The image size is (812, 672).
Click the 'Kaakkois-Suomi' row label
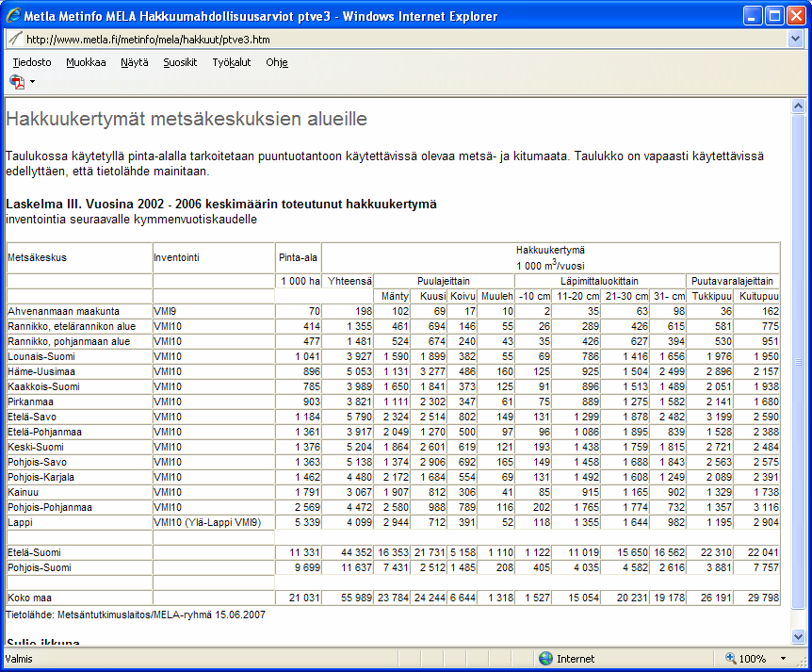(x=44, y=386)
